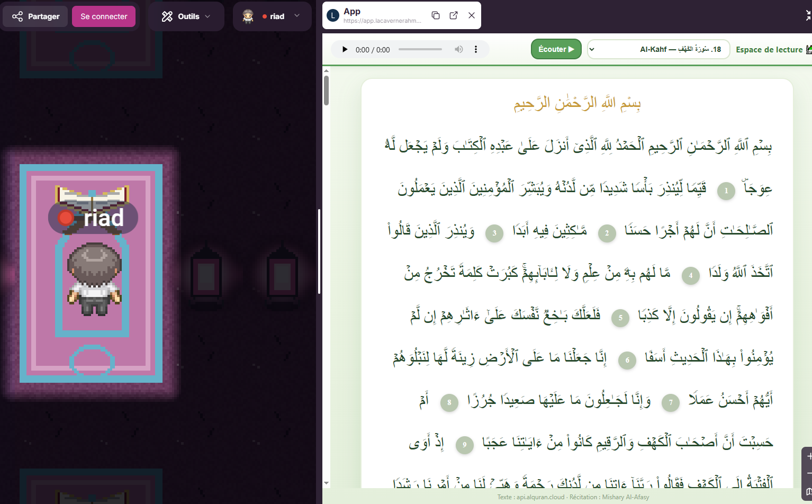The image size is (812, 504).
Task: Click the Écouter button
Action: pyautogui.click(x=556, y=49)
